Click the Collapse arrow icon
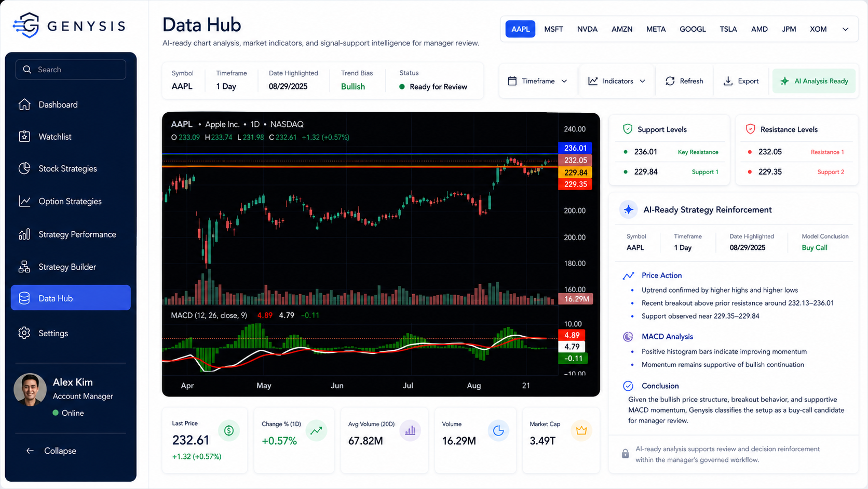The image size is (868, 489). point(30,451)
